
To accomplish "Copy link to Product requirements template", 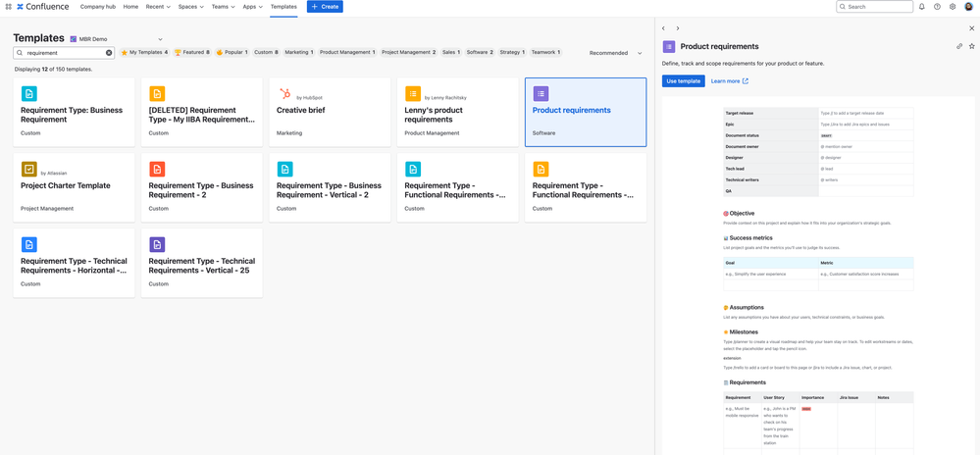I will coord(959,46).
